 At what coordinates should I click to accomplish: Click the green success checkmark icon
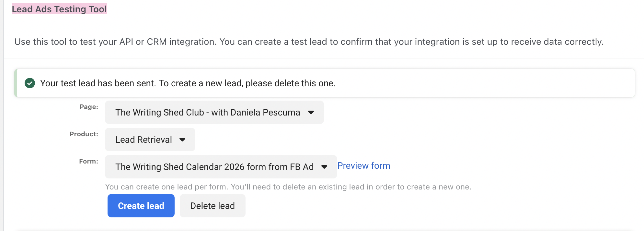30,83
